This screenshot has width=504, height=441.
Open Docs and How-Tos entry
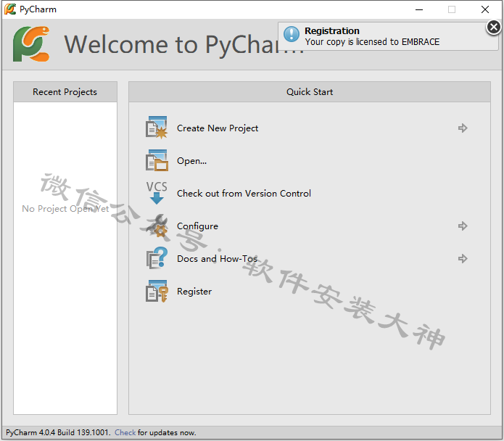217,258
